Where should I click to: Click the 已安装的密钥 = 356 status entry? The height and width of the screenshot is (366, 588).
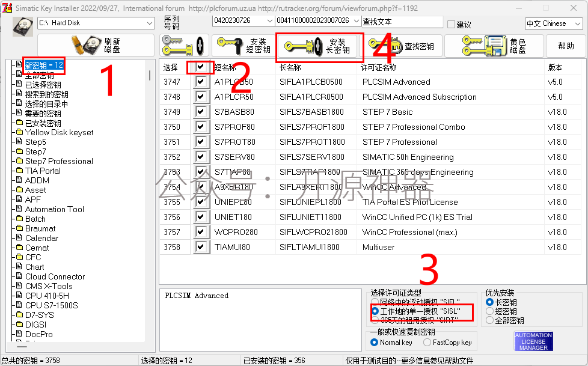(274, 361)
